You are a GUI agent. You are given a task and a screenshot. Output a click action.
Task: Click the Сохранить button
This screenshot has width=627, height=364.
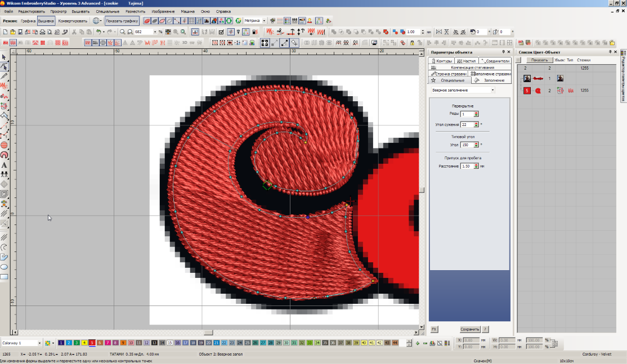click(469, 329)
